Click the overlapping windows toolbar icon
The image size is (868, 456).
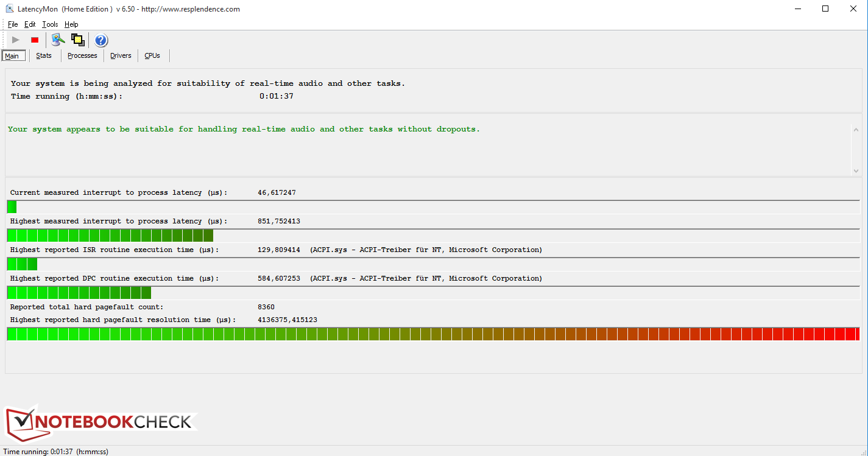pyautogui.click(x=77, y=40)
